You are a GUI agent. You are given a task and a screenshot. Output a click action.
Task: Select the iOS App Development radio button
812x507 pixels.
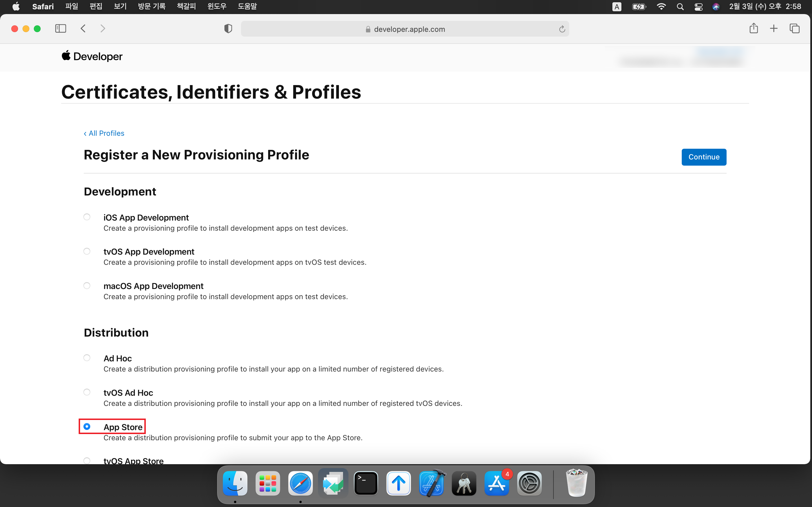point(87,217)
